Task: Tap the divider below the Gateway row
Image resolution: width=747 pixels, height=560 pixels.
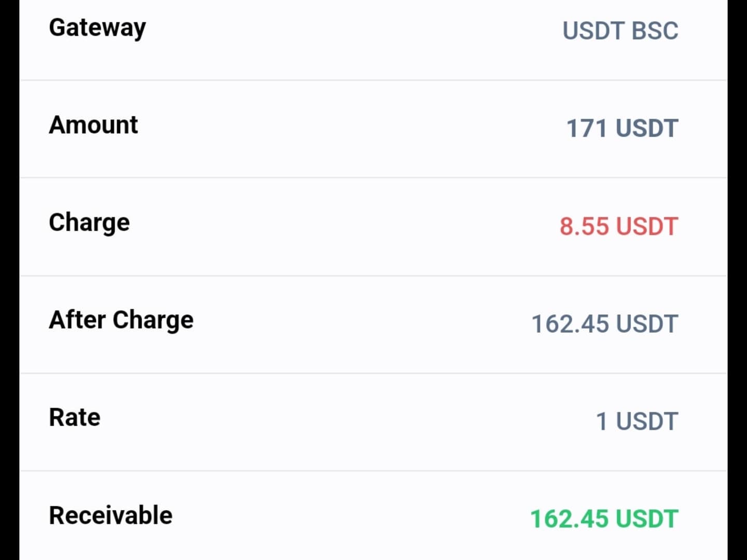Action: (x=374, y=80)
